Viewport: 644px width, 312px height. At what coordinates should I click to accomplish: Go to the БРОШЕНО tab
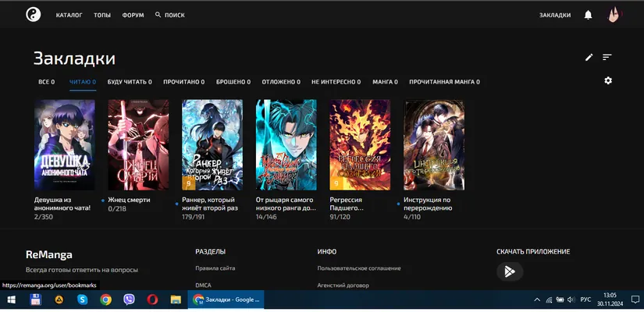tap(233, 82)
